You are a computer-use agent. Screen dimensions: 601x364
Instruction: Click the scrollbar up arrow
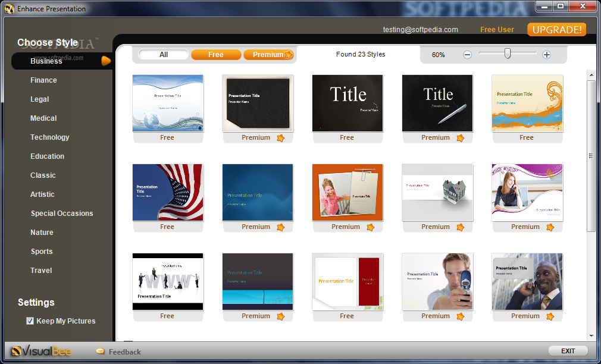click(591, 75)
